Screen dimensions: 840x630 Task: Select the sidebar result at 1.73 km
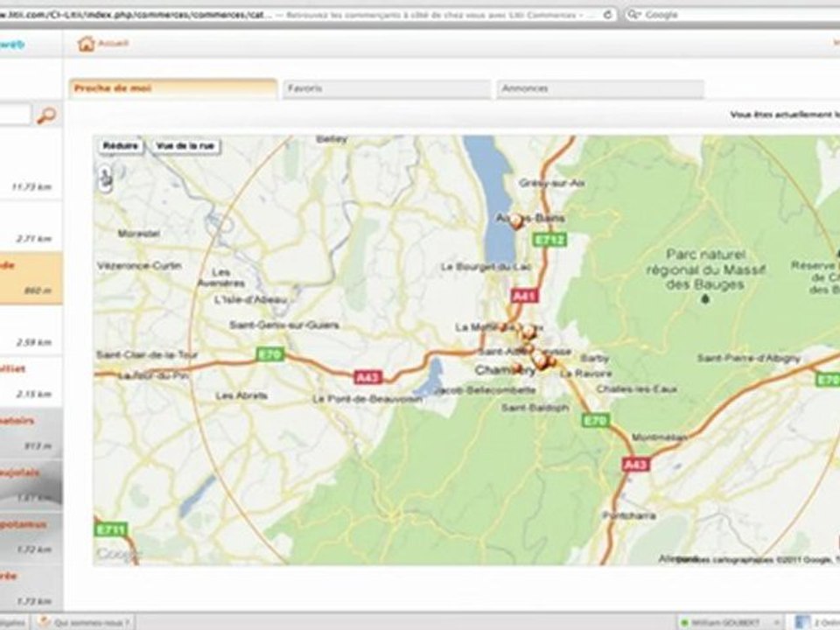click(x=31, y=589)
